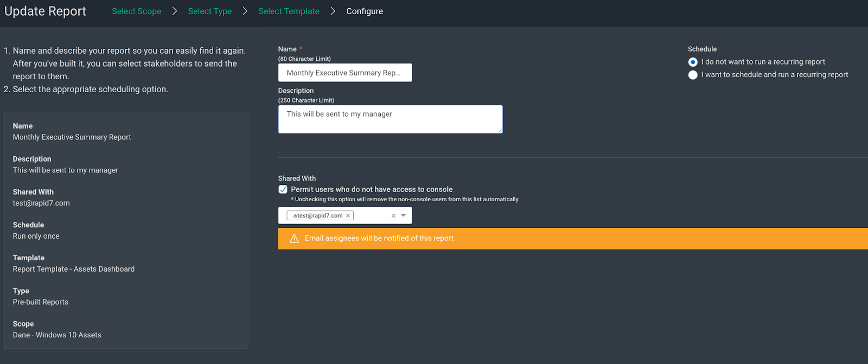Image resolution: width=868 pixels, height=364 pixels.
Task: Return to the Select Type step
Action: 210,11
